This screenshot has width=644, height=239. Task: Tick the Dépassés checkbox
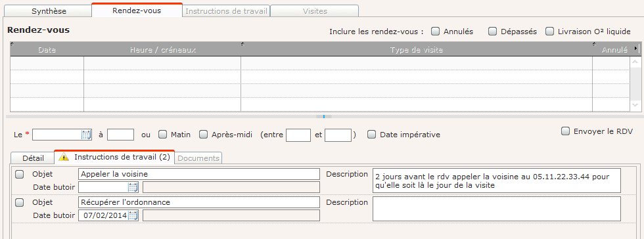click(x=492, y=32)
